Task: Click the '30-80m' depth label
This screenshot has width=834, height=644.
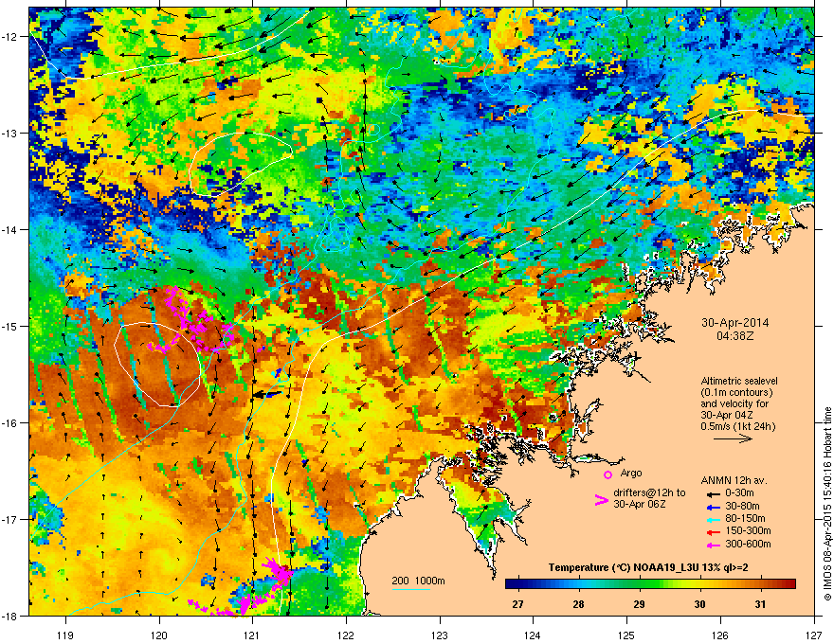Action: (742, 506)
